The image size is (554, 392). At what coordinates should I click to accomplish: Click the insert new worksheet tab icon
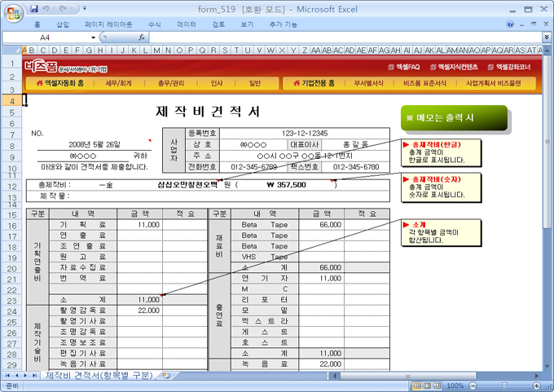(x=166, y=376)
